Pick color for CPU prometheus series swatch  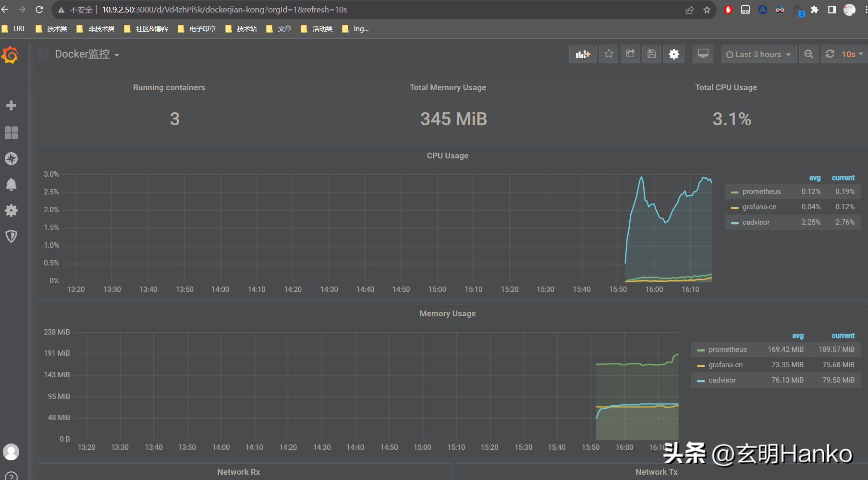tap(734, 192)
